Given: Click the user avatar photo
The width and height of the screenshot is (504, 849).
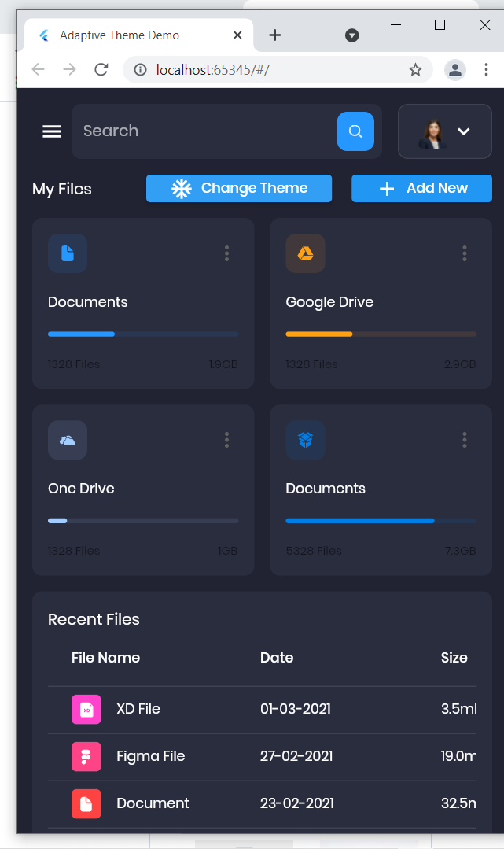Looking at the screenshot, I should click(432, 135).
